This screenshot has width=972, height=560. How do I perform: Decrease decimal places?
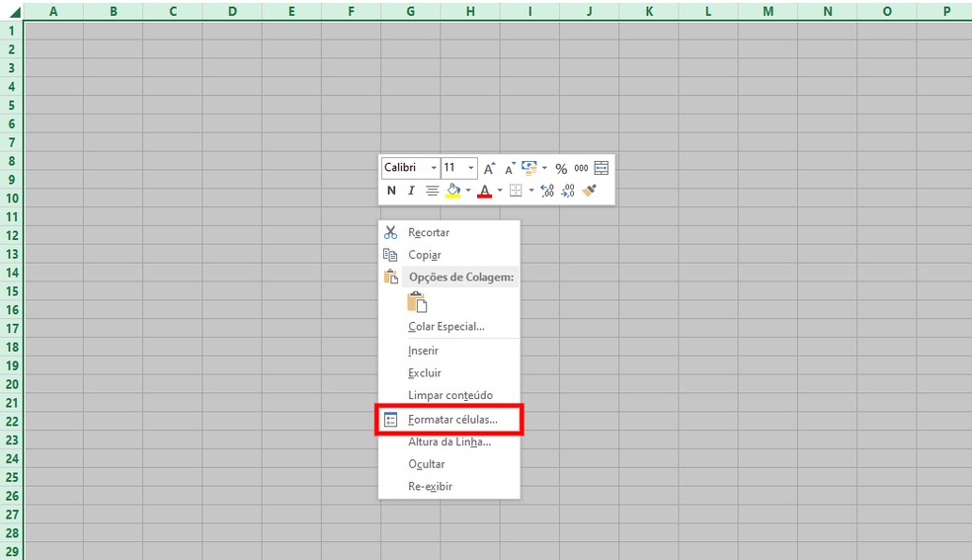tap(568, 191)
